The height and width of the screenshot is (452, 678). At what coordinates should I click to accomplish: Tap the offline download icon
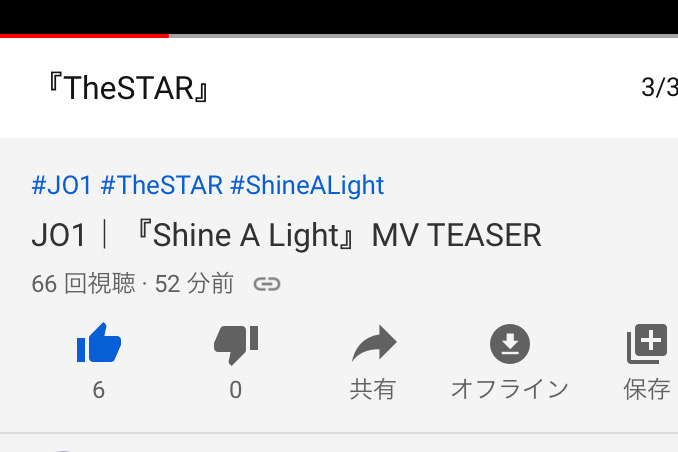[x=510, y=344]
